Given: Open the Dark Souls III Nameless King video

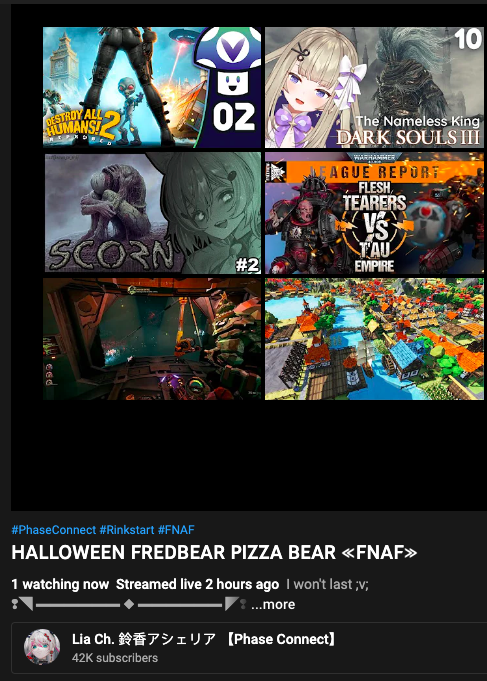Looking at the screenshot, I should click(374, 87).
